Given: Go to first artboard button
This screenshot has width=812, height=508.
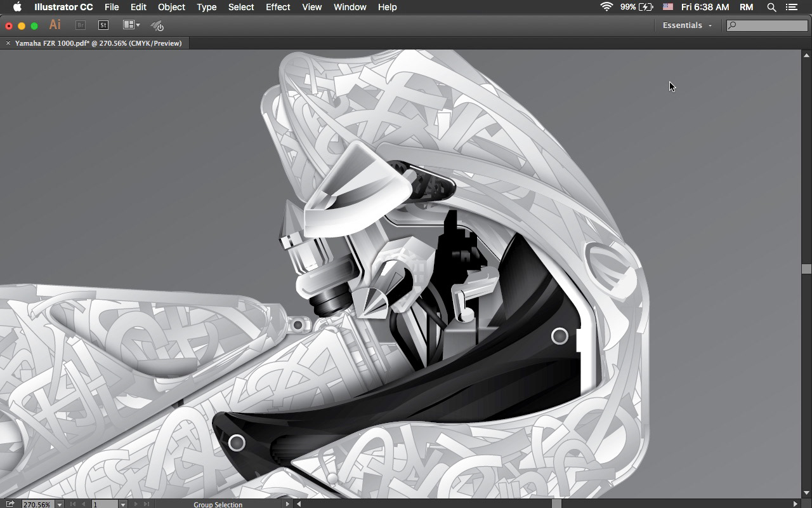Looking at the screenshot, I should (73, 504).
